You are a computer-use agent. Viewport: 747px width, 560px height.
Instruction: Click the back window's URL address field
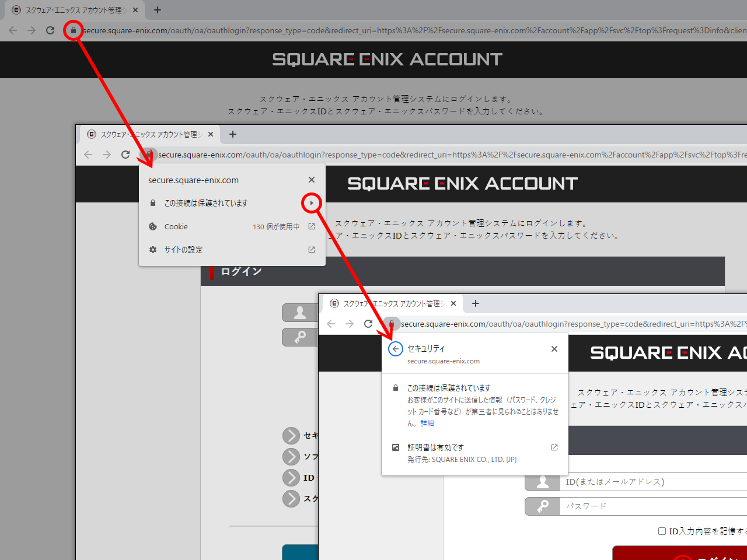click(414, 30)
